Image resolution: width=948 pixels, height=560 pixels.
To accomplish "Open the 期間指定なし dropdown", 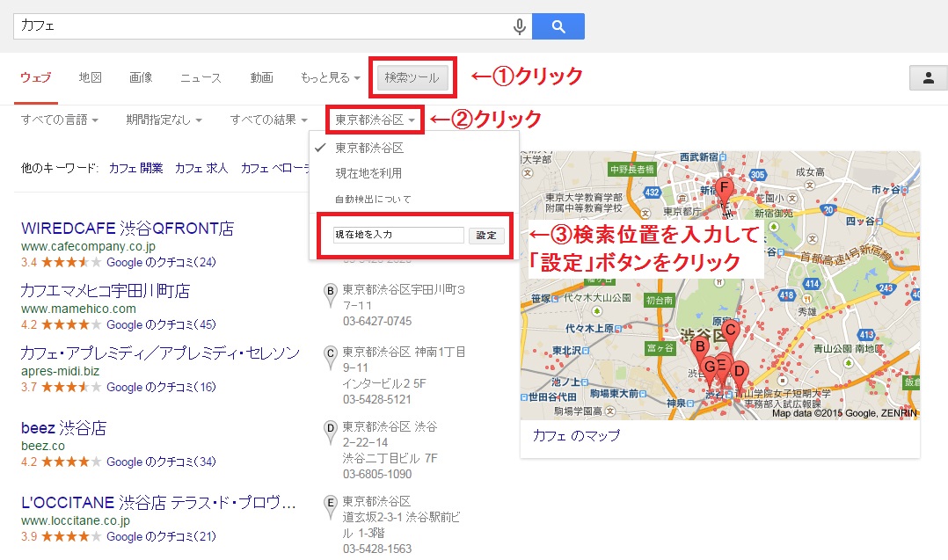I will (x=164, y=120).
